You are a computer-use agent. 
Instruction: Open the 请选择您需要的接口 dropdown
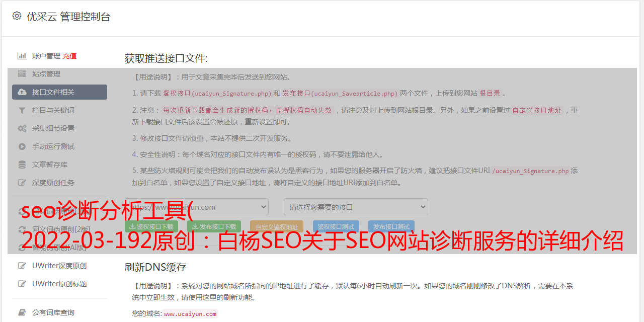click(x=356, y=207)
